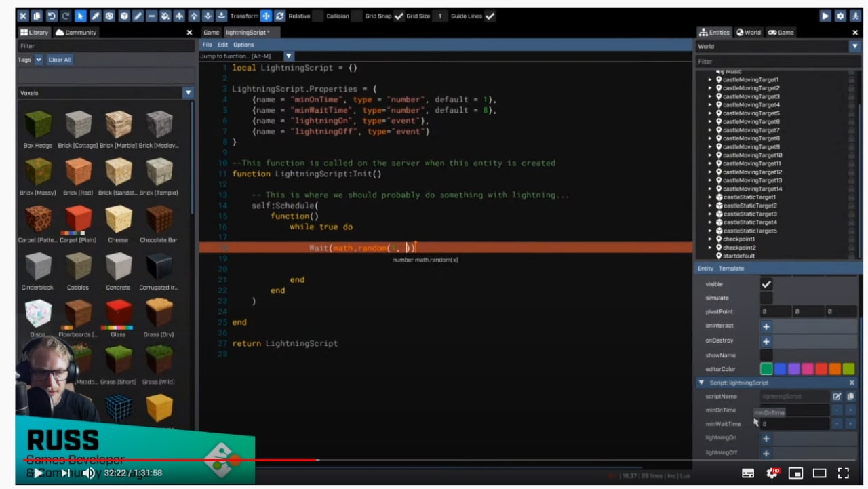Screen dimensions: 868x489
Task: Select the Cheese voxel thumbnail
Action: tap(118, 219)
